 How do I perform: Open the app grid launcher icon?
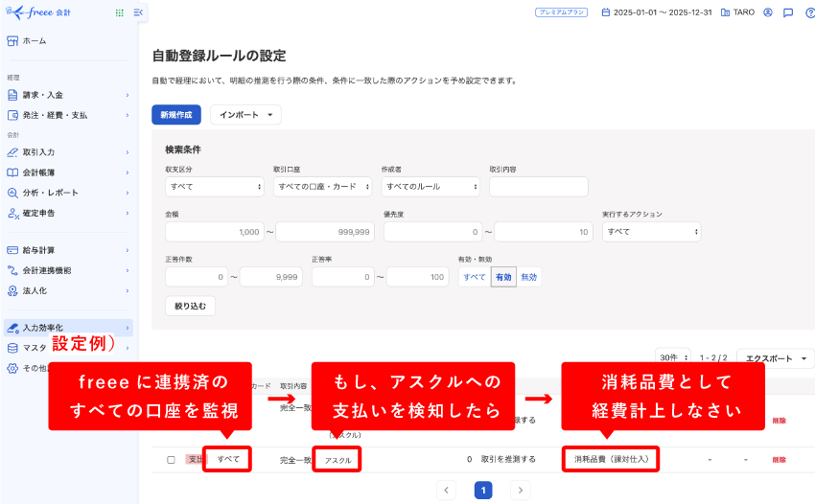[x=119, y=12]
